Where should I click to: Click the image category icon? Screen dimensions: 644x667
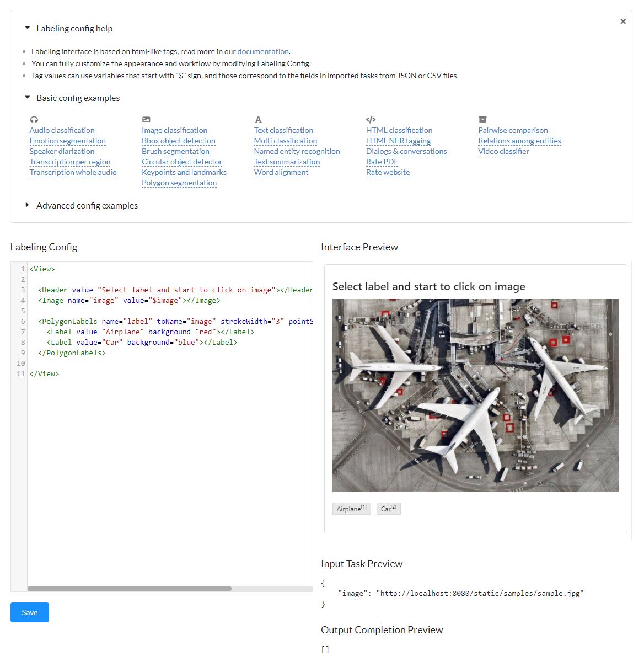click(x=146, y=120)
